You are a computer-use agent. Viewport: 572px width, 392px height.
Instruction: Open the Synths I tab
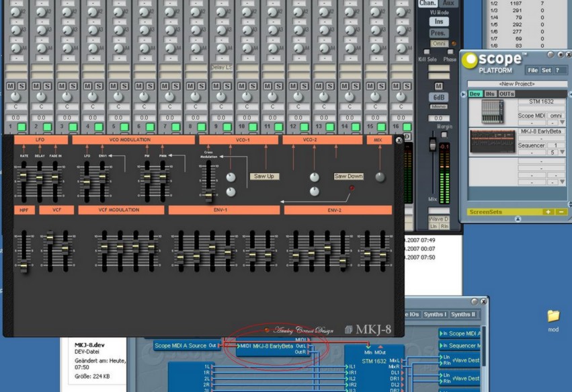coord(435,314)
